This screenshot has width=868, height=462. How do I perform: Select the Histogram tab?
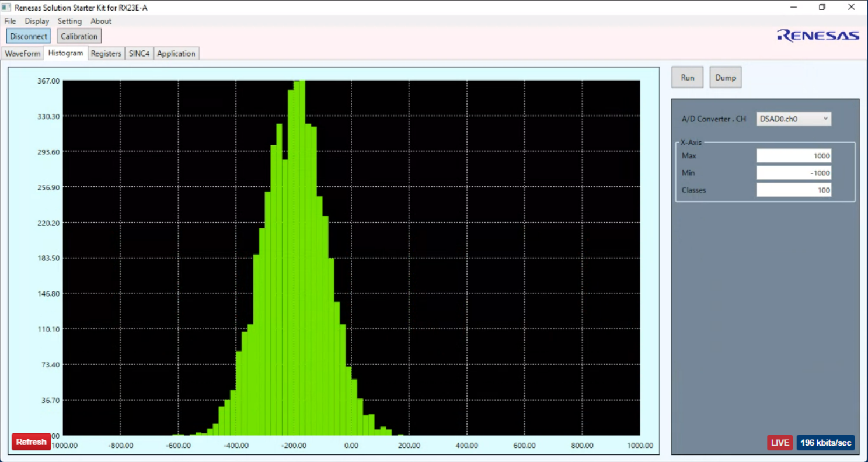(65, 53)
